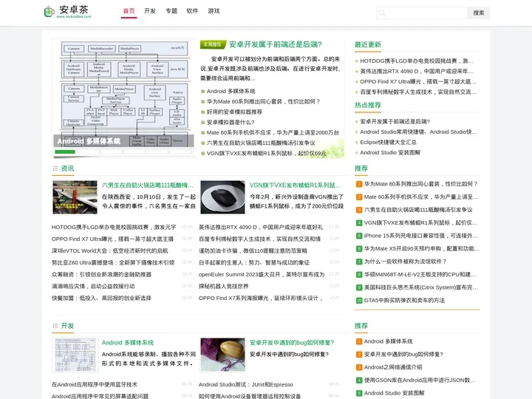The image size is (532, 399).
Task: Open 安卓开发属于前端还是后端? in 热点推荐
Action: [x=395, y=121]
